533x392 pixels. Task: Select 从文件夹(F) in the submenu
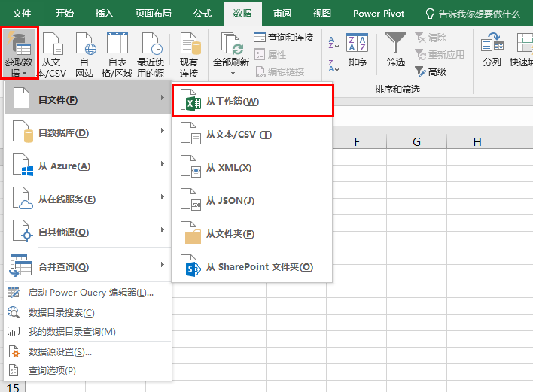pos(252,233)
